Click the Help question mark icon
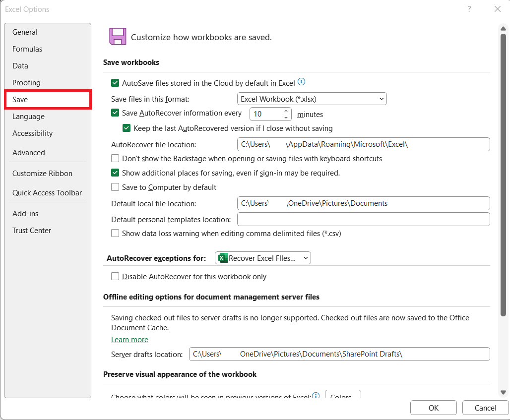 tap(469, 9)
